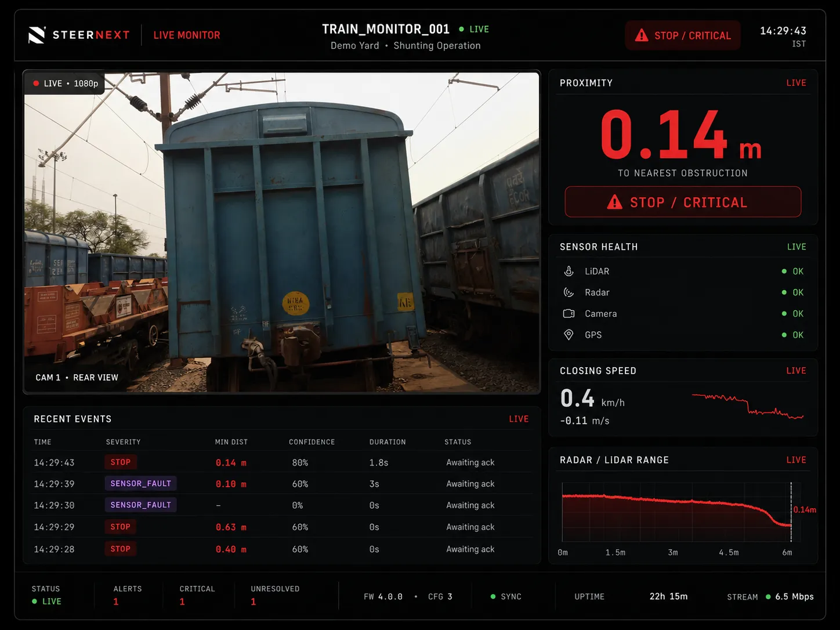Image resolution: width=840 pixels, height=630 pixels.
Task: Click the STATUS column header in events
Action: coord(458,442)
